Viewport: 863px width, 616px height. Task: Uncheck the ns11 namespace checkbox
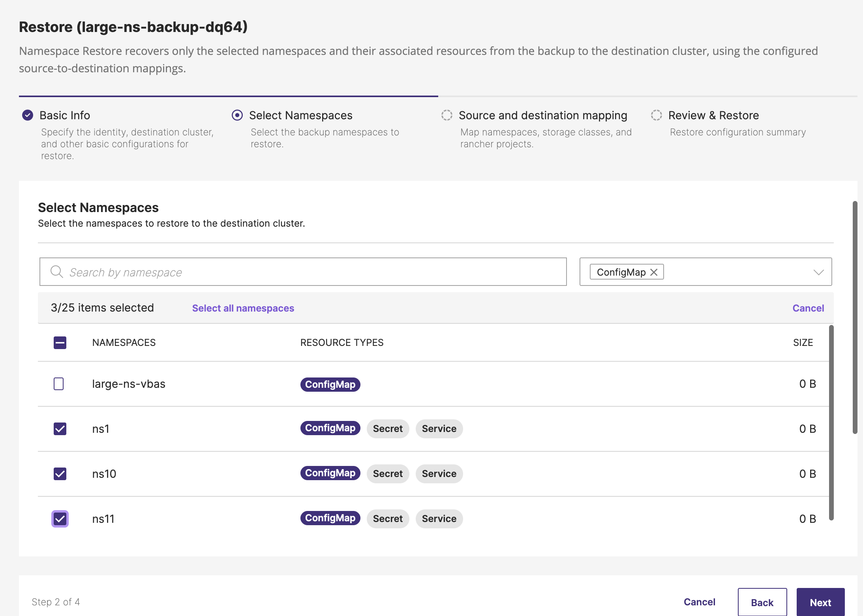tap(60, 519)
